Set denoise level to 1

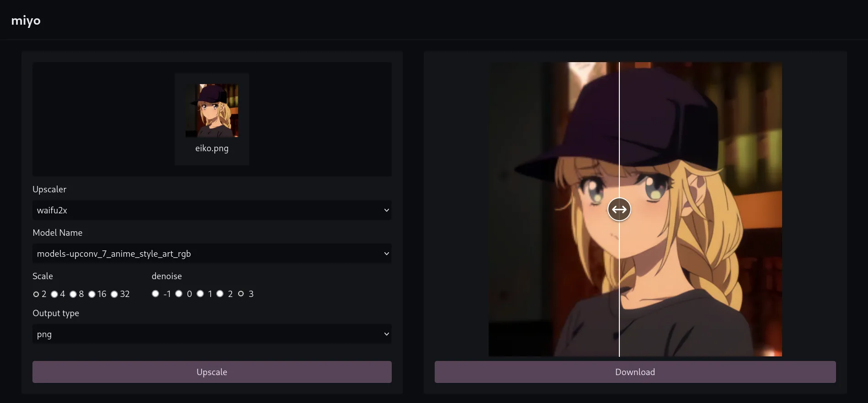click(x=200, y=293)
